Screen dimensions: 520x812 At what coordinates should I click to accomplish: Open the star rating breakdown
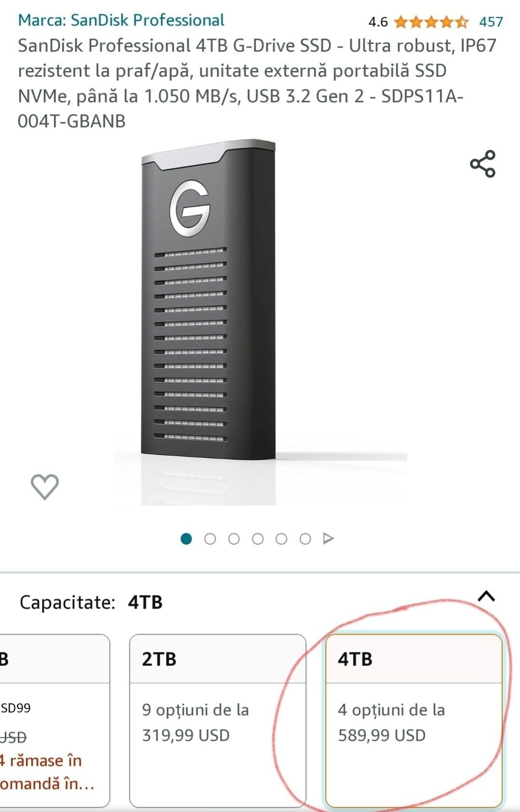pyautogui.click(x=430, y=22)
